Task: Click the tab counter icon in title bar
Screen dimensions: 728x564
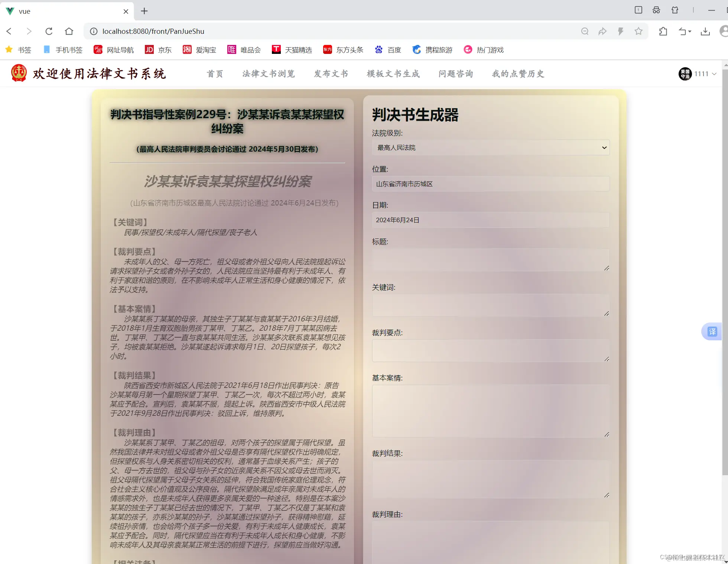Action: click(x=638, y=10)
